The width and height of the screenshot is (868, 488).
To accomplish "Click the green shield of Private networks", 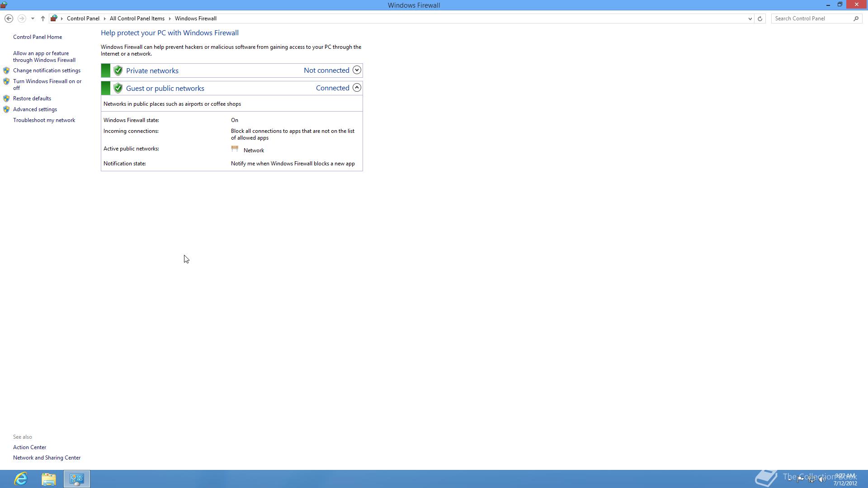I will tap(118, 70).
